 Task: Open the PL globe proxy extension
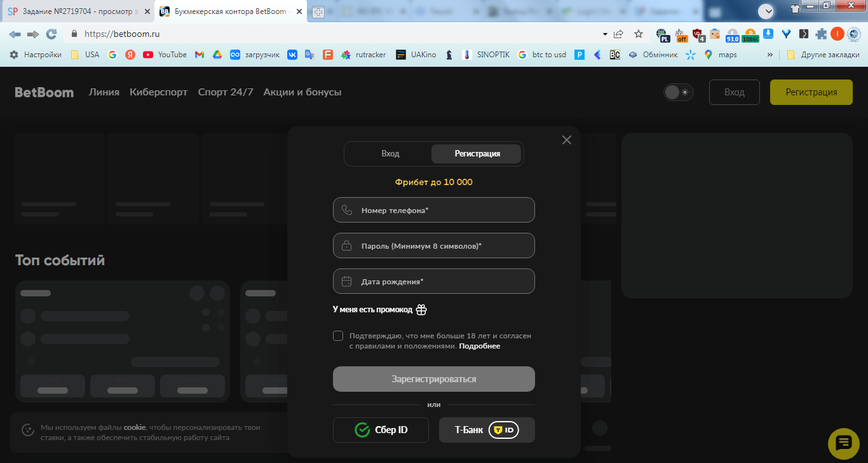pos(663,35)
